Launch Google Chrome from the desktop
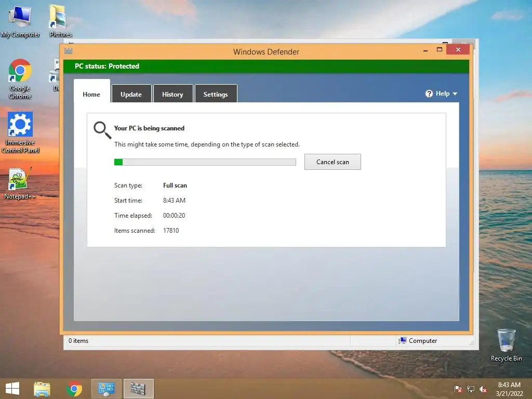532x399 pixels. (20, 79)
